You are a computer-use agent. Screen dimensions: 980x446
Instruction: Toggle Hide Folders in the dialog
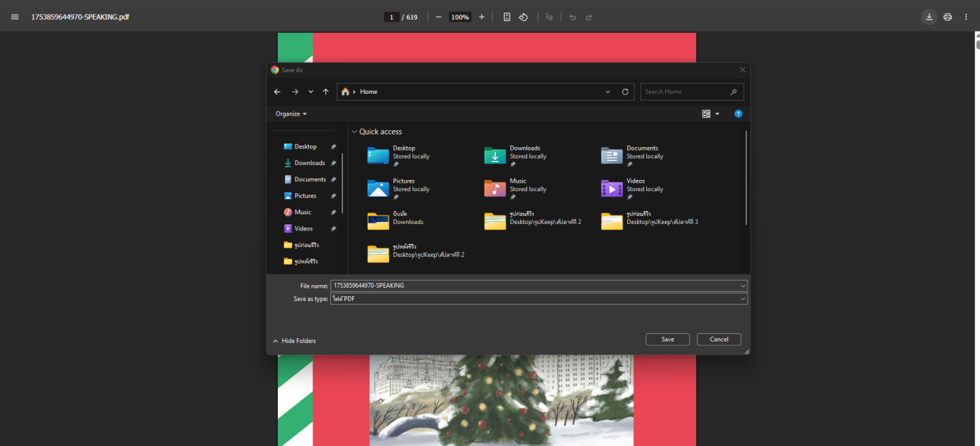click(x=294, y=341)
